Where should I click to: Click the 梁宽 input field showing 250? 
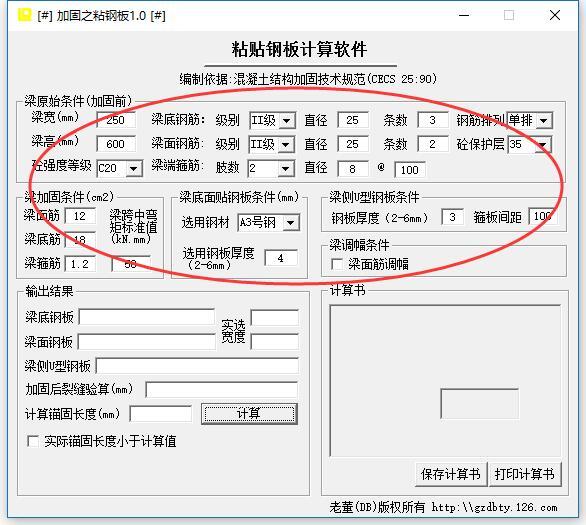(116, 120)
